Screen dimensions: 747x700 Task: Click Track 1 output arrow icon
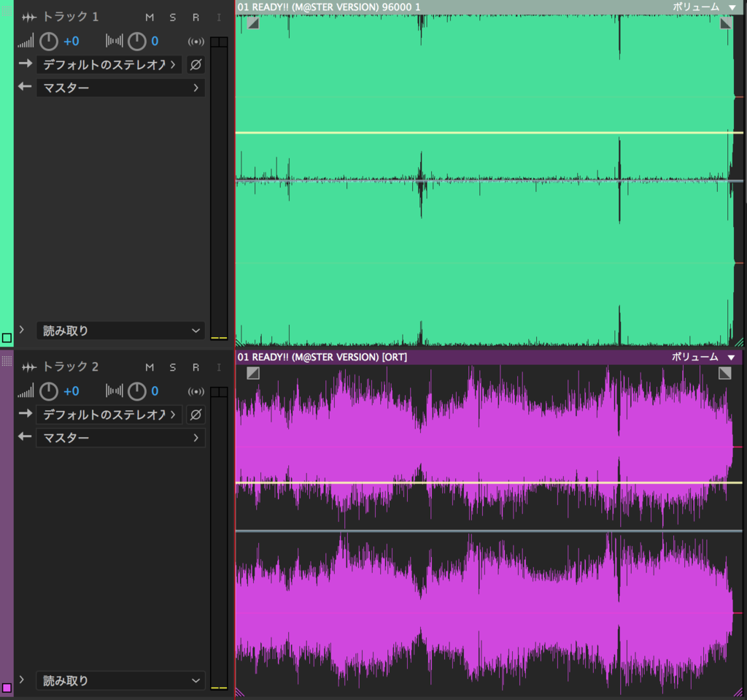tap(25, 87)
